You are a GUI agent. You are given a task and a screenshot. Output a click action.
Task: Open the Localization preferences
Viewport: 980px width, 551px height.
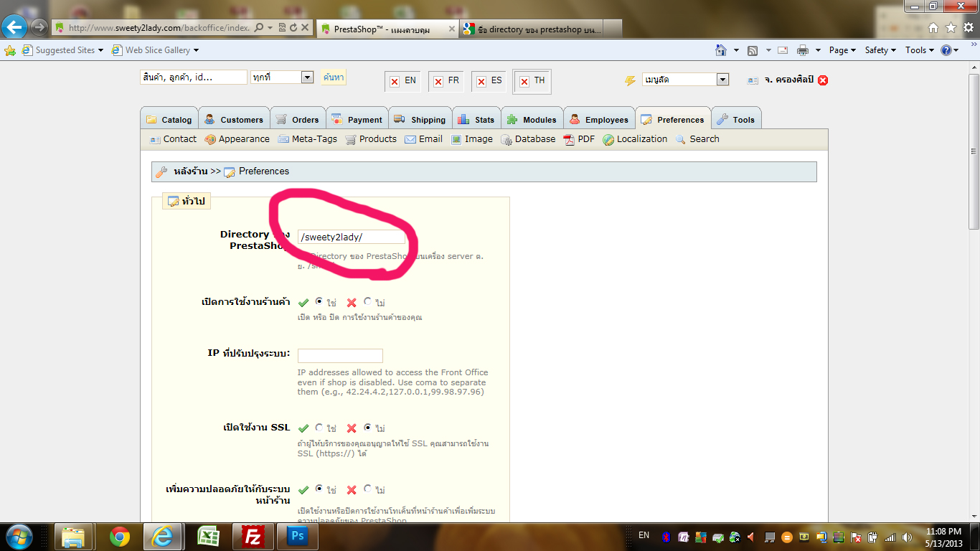[636, 139]
